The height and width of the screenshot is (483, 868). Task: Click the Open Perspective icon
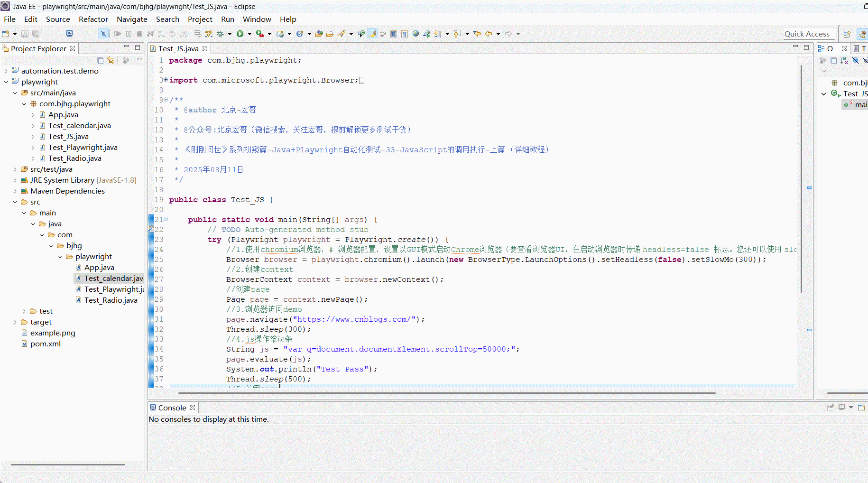(847, 34)
